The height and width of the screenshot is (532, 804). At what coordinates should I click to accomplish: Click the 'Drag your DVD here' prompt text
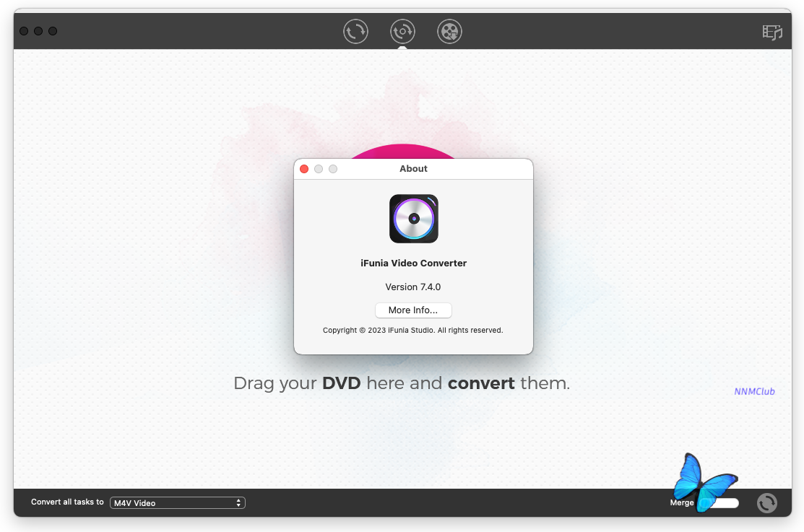(402, 383)
